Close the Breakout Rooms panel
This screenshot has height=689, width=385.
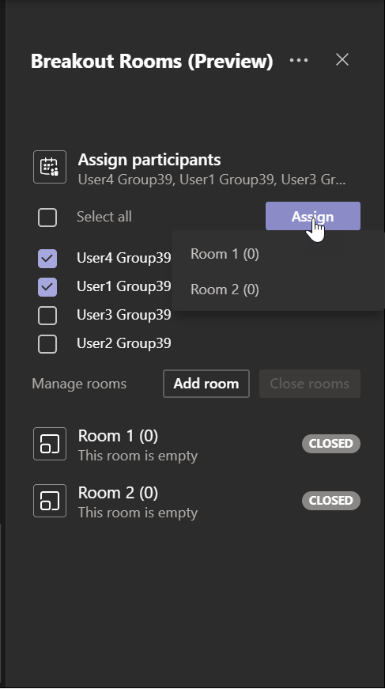[x=342, y=60]
